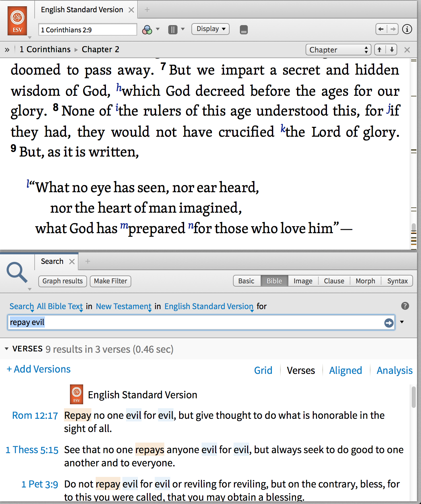
Task: Jump to previous chapter up arrow
Action: [x=380, y=50]
